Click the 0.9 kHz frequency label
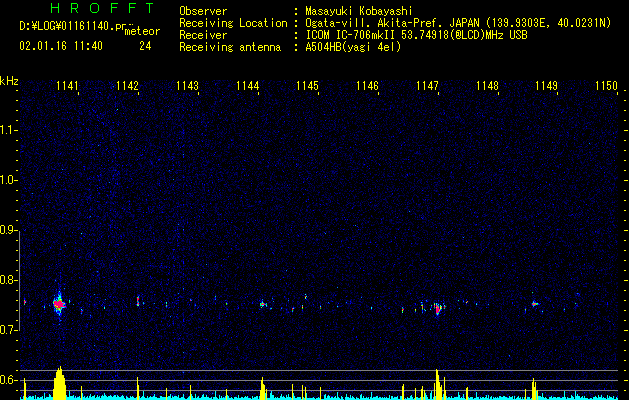Screen dimensions: 629x400 coord(8,230)
